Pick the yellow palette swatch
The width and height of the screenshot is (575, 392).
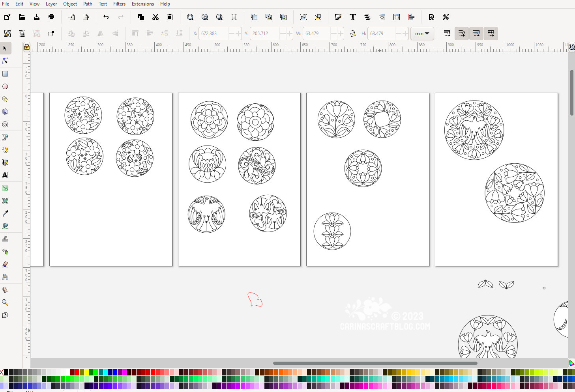86,372
